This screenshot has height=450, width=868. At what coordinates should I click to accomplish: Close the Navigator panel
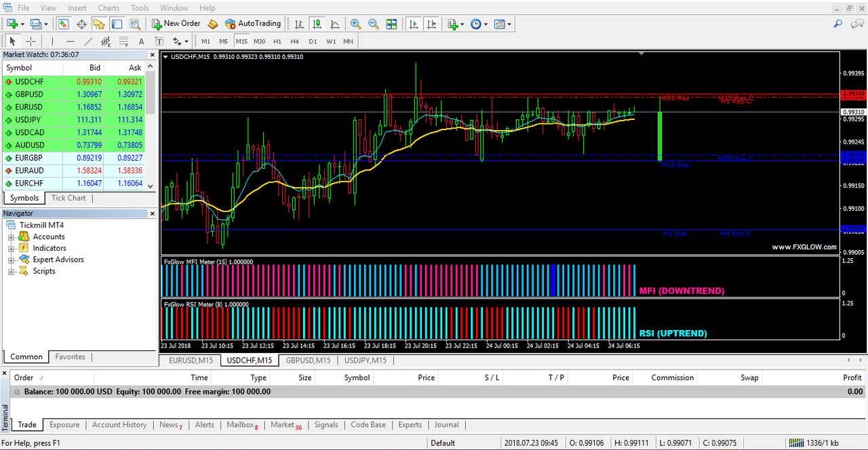[x=152, y=213]
